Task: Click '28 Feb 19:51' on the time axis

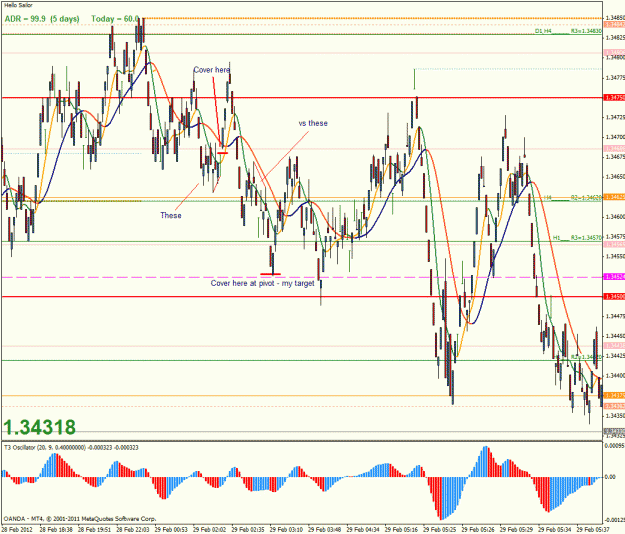Action: tap(94, 530)
